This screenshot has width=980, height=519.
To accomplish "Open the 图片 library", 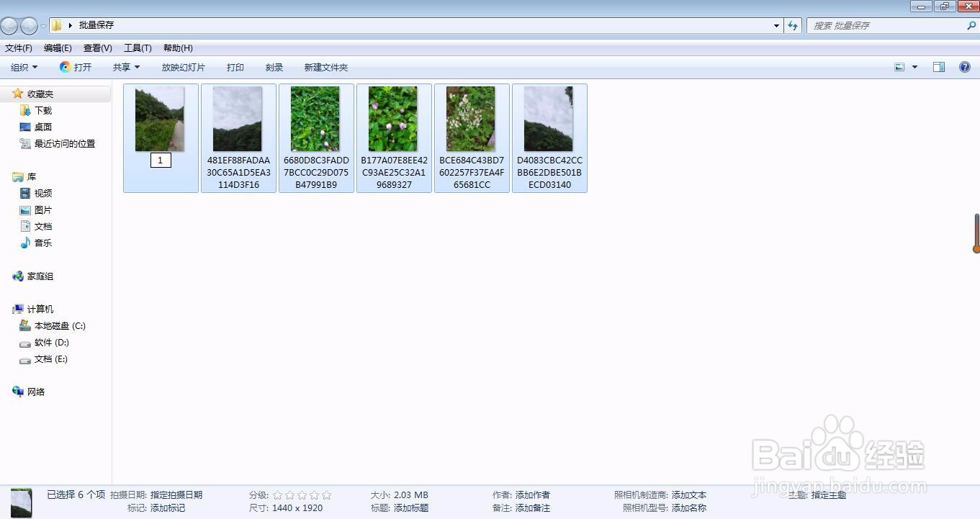I will pyautogui.click(x=43, y=209).
